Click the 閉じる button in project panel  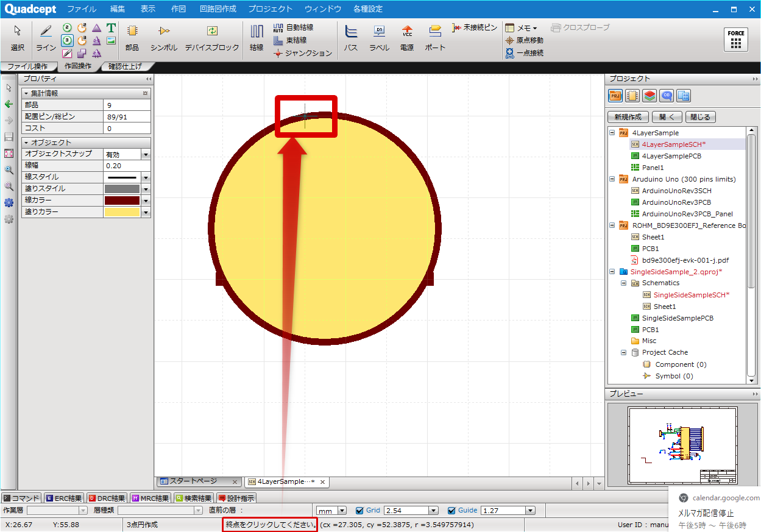(701, 117)
